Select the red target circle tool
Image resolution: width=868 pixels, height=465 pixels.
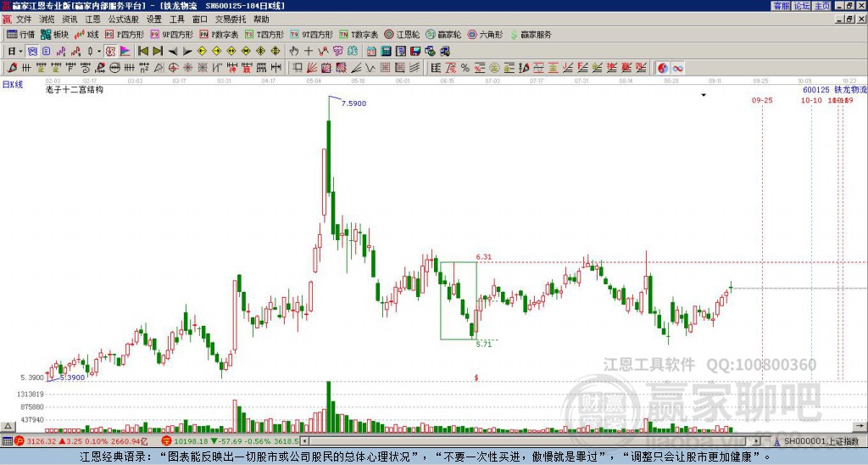173,68
